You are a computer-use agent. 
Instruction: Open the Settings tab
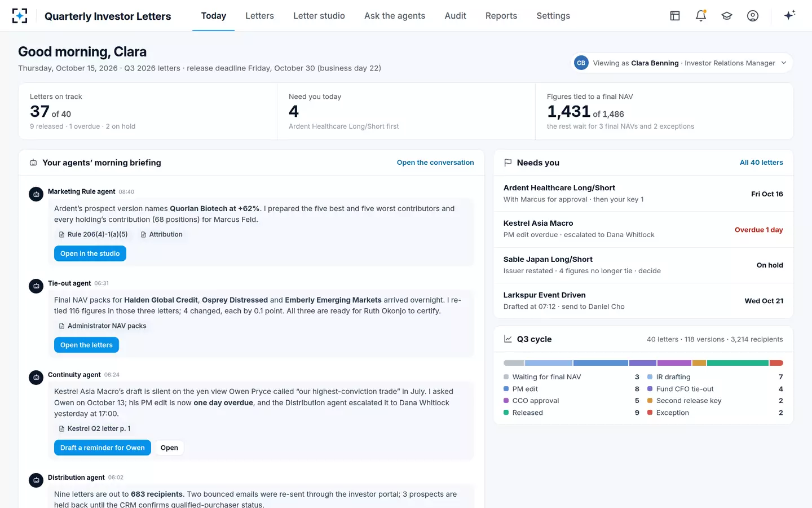coord(553,16)
